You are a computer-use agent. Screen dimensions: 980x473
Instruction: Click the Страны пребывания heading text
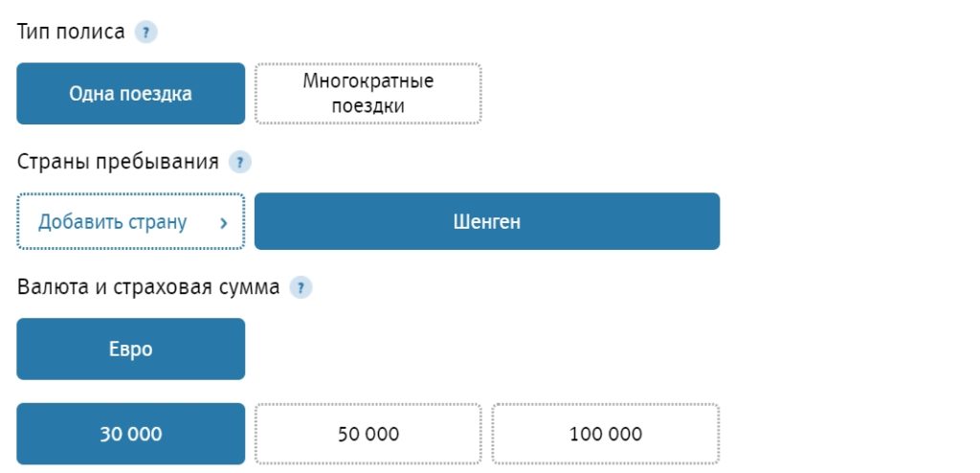click(x=118, y=161)
